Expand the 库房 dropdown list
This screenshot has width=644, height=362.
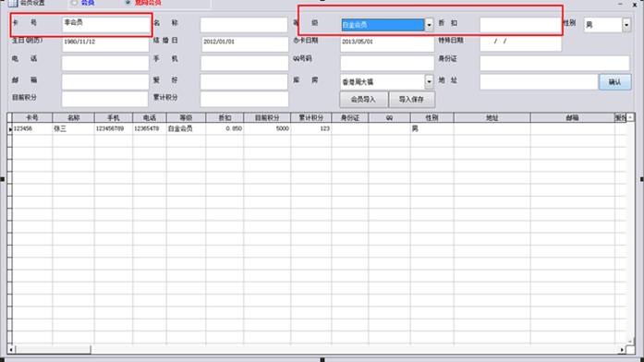(x=429, y=81)
